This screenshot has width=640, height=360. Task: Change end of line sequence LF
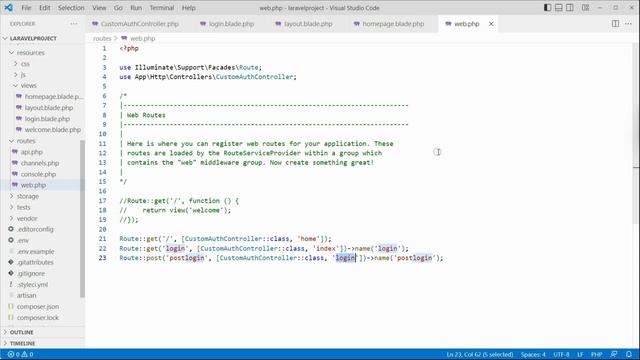(580, 354)
